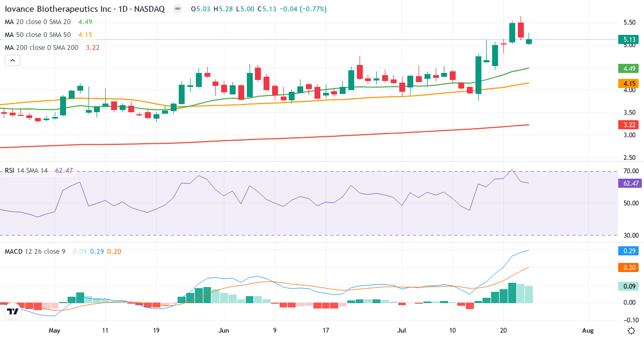Click the MACD 12 26 close 9 legend
The height and width of the screenshot is (338, 644).
tap(35, 251)
